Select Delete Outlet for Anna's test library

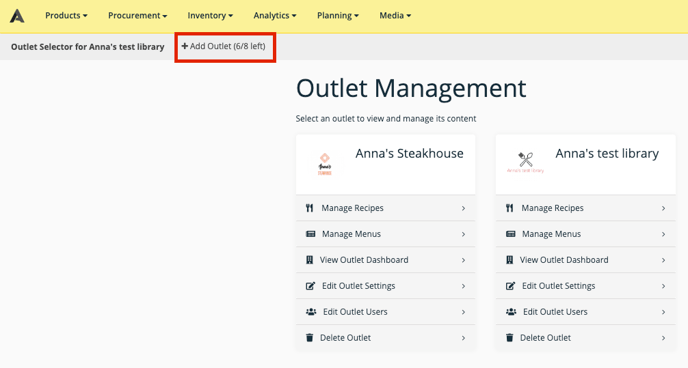click(586, 338)
